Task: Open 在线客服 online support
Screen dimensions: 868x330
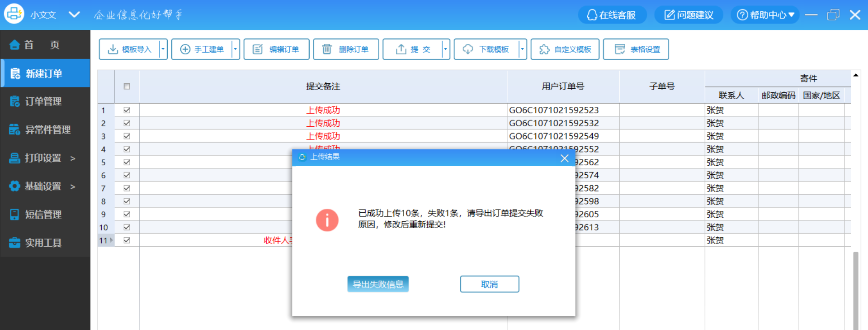Action: [612, 15]
